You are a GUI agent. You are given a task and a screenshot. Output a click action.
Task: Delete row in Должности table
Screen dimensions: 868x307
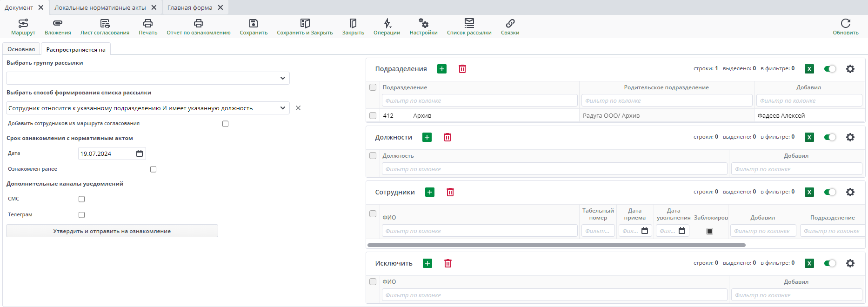(447, 137)
